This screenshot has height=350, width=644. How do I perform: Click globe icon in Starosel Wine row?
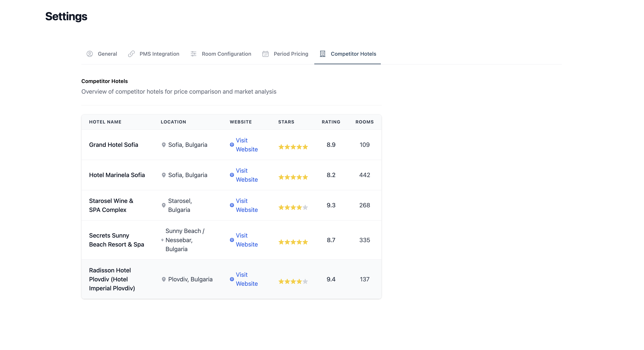(x=232, y=205)
